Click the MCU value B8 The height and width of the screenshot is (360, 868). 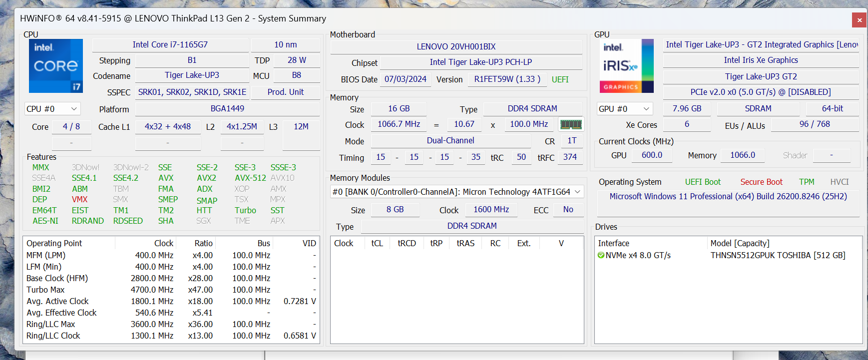coord(297,75)
